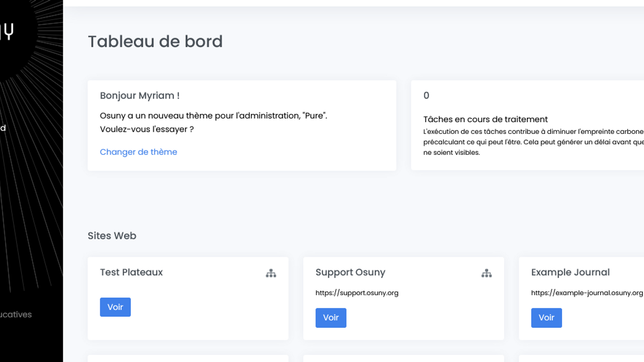
Task: Open the support.osuny.org URL
Action: tap(357, 293)
